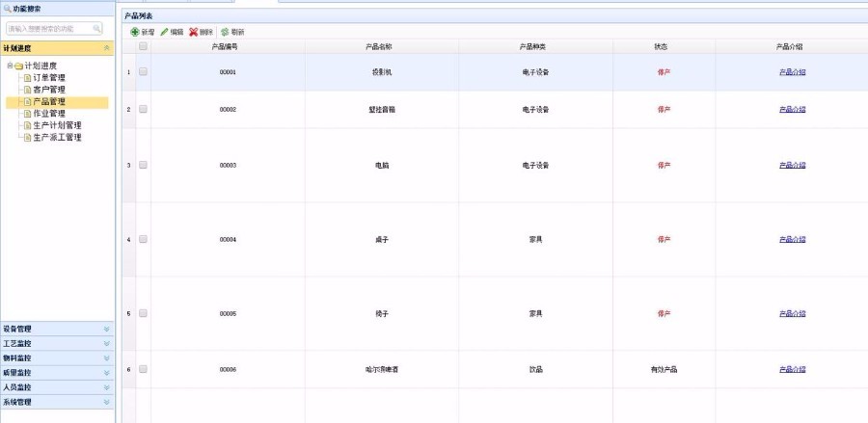Click the document icon beside 产品管理
The height and width of the screenshot is (423, 868).
pos(28,102)
